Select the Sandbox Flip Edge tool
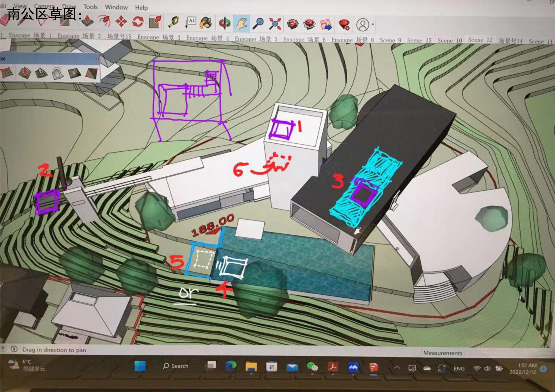 pos(91,73)
